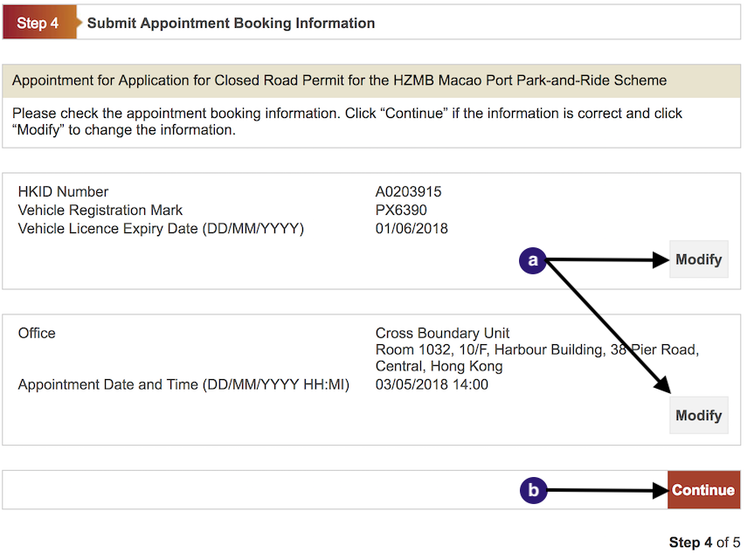Screen dimensions: 747x560
Task: Click the circled "a" annotation marker
Action: [532, 259]
